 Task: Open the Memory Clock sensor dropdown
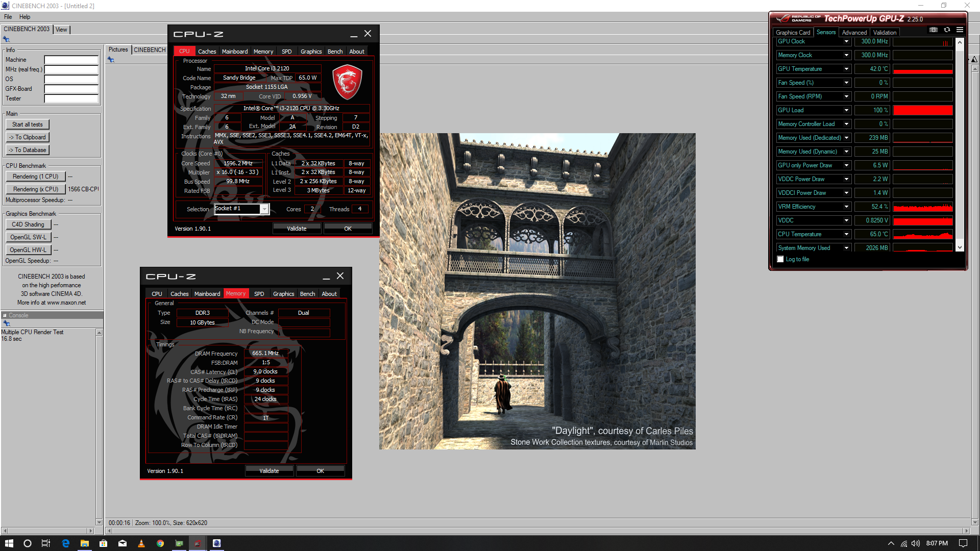pyautogui.click(x=846, y=55)
